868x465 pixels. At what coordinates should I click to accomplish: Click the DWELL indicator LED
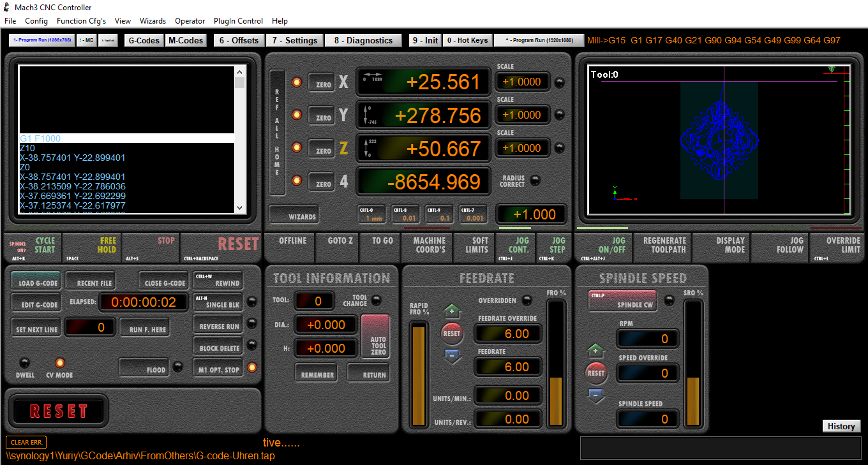pos(25,363)
